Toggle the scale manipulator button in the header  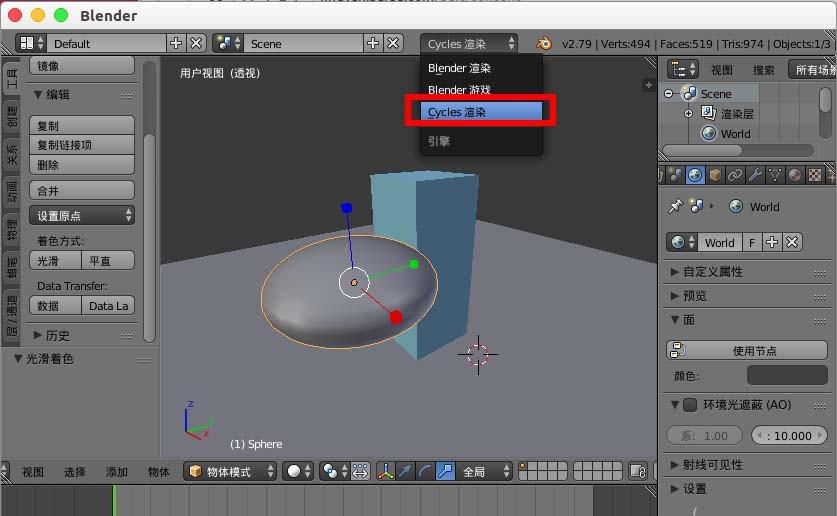point(445,471)
